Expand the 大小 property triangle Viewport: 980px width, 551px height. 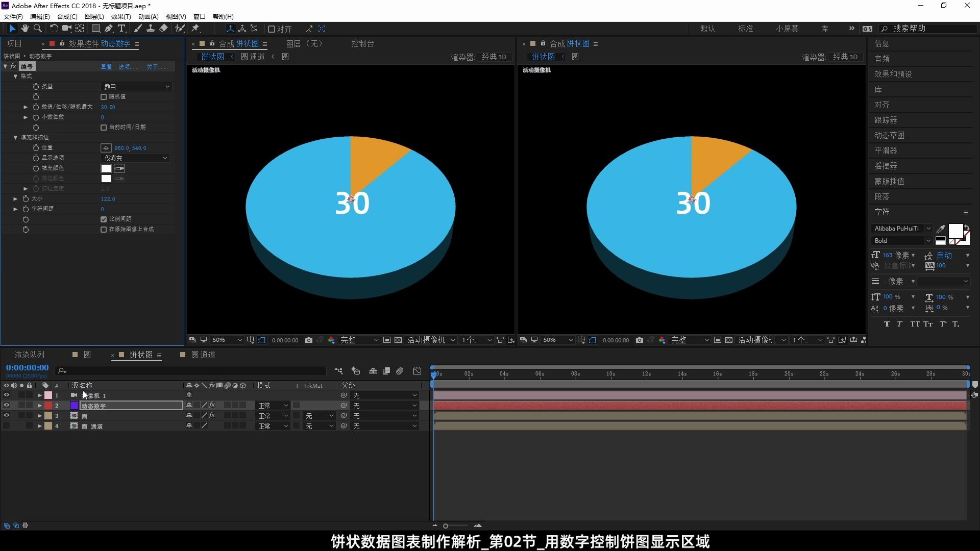tap(15, 199)
